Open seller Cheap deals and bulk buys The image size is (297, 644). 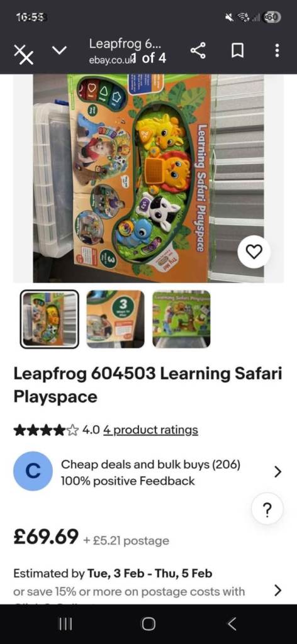[151, 465]
